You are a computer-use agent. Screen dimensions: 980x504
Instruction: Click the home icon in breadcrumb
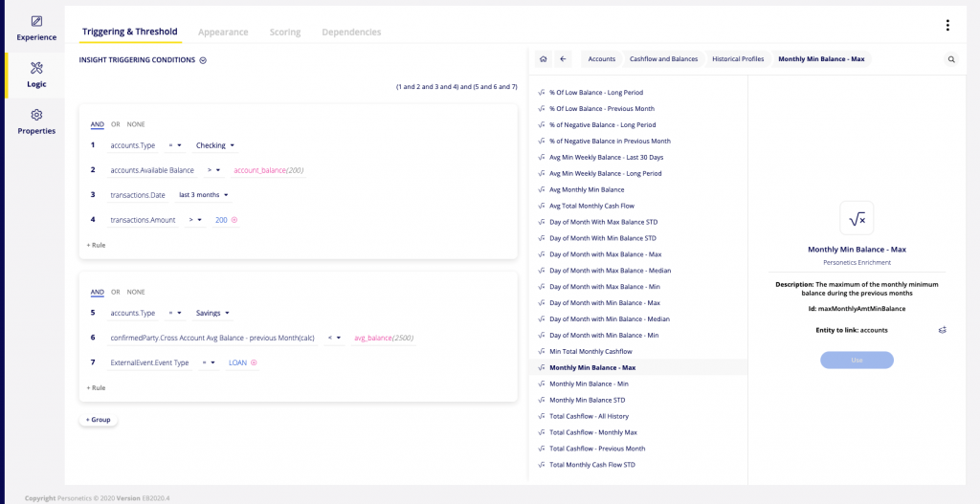click(544, 59)
